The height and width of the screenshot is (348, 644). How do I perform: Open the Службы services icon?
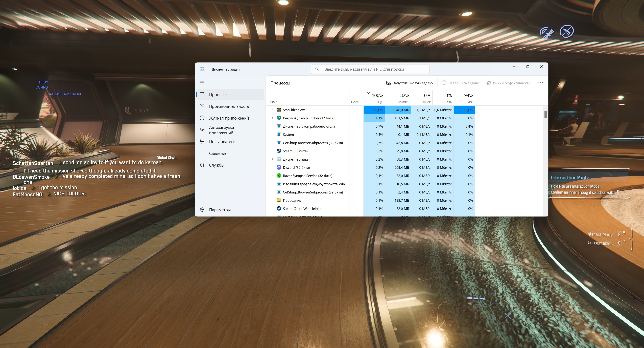202,165
